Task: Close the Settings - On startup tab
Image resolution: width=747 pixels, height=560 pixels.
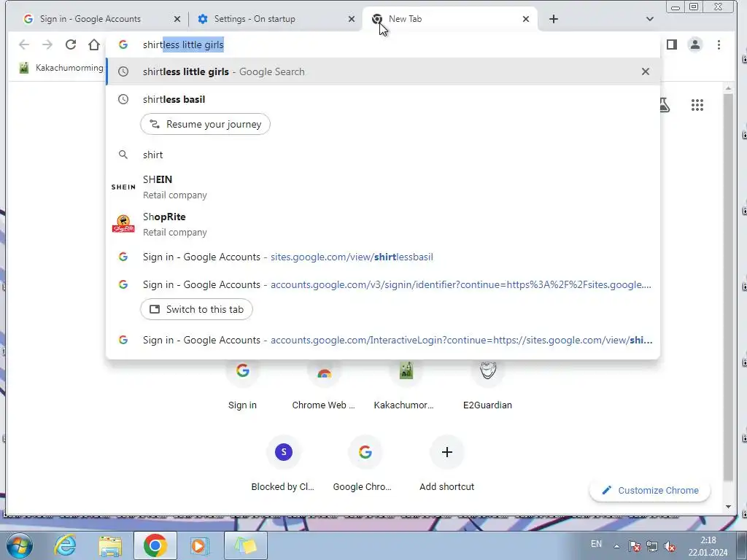Action: pyautogui.click(x=351, y=19)
